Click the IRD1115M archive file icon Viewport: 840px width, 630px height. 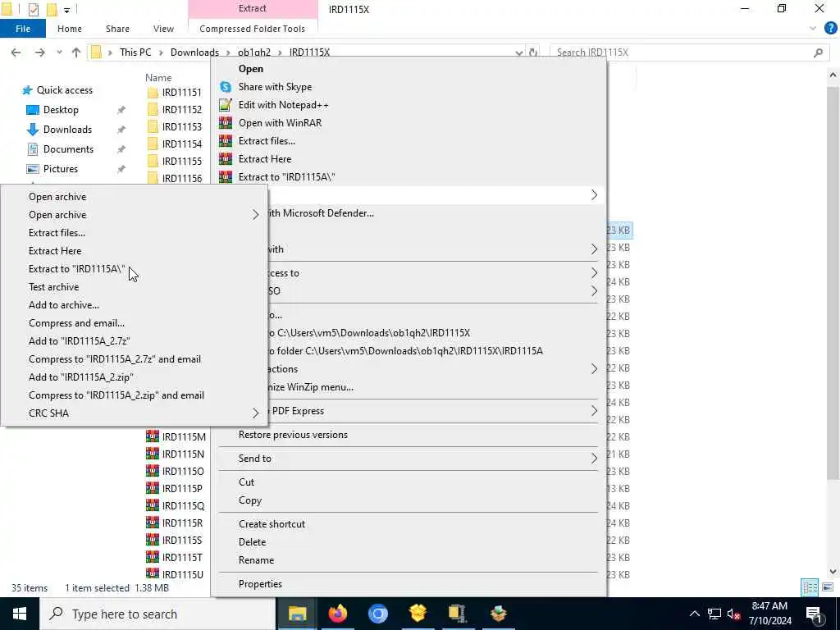153,436
